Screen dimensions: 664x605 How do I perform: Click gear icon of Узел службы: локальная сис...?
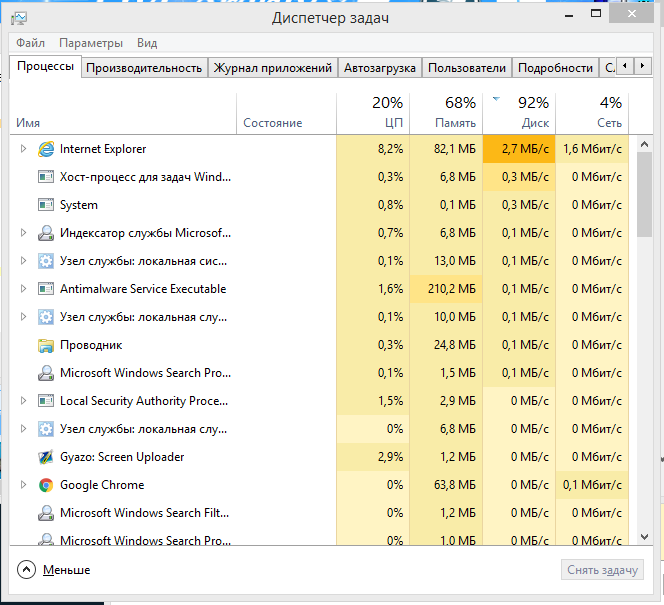tap(46, 261)
